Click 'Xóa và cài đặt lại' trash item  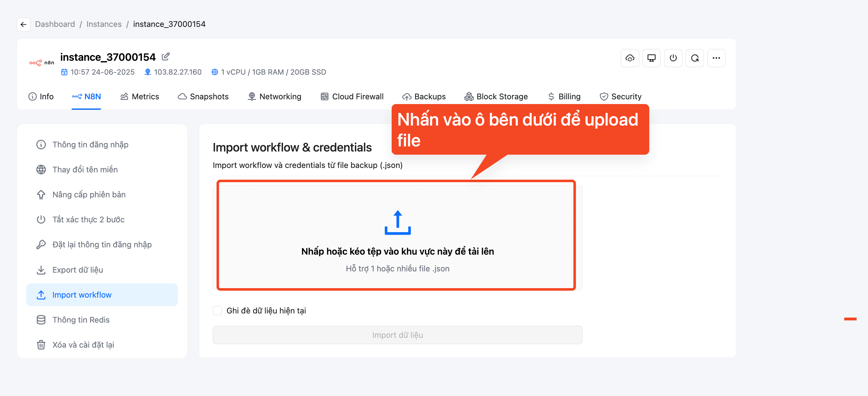point(83,344)
